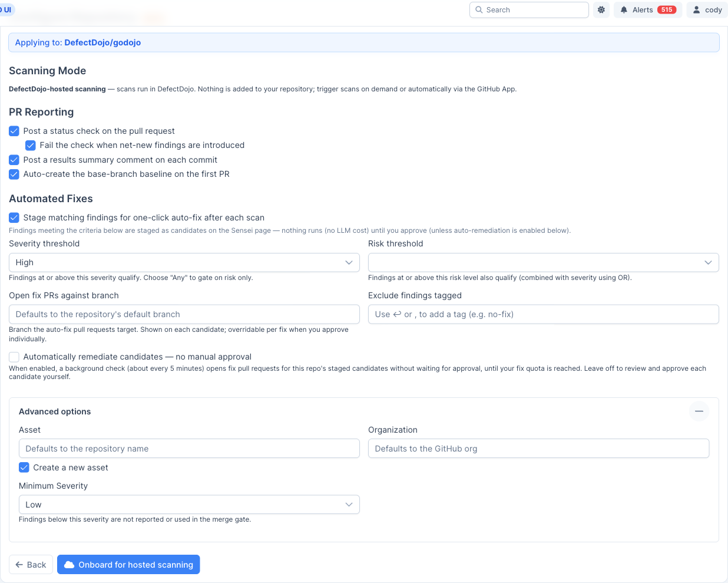This screenshot has width=728, height=583.
Task: Uncheck Create a new asset
Action: [x=24, y=467]
